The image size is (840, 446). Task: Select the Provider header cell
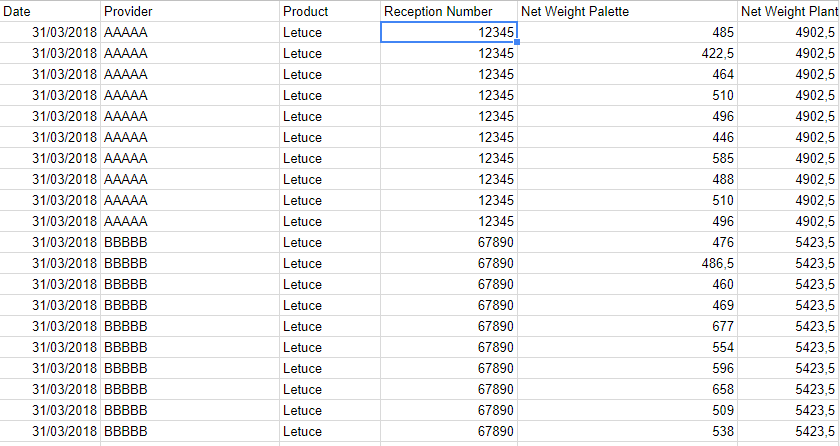[190, 11]
